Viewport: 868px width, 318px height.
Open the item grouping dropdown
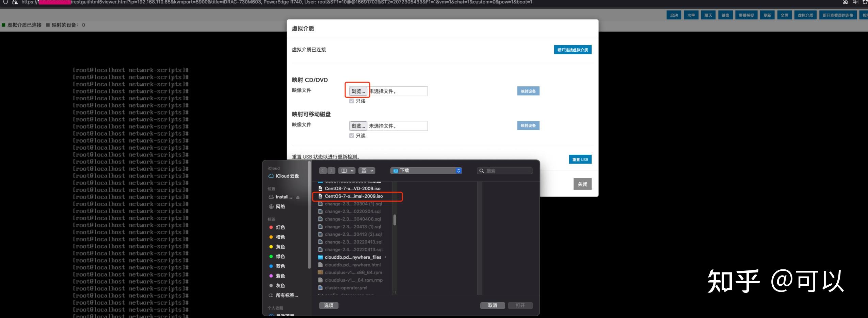[x=367, y=170]
